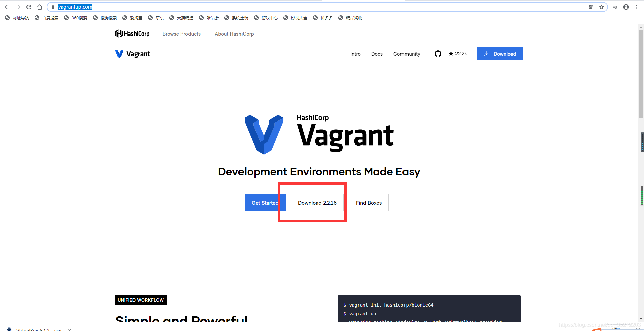The height and width of the screenshot is (331, 644).
Task: Open the 京东 bookmark
Action: (156, 18)
